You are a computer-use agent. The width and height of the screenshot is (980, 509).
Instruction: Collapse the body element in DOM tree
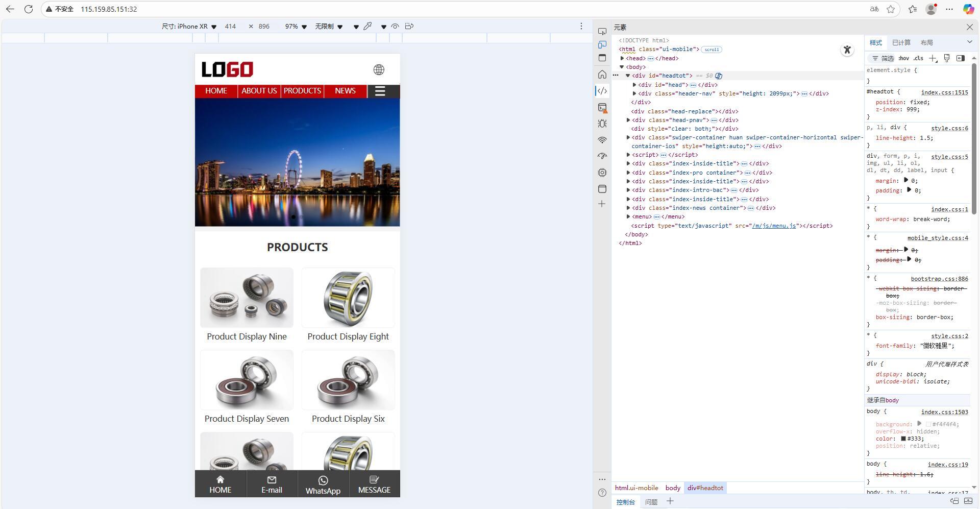pyautogui.click(x=622, y=67)
